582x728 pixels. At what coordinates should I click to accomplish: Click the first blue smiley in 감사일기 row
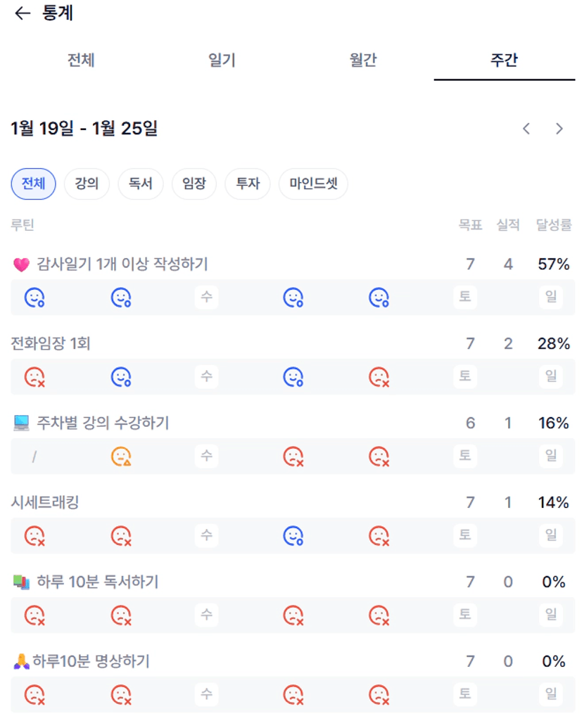[34, 298]
